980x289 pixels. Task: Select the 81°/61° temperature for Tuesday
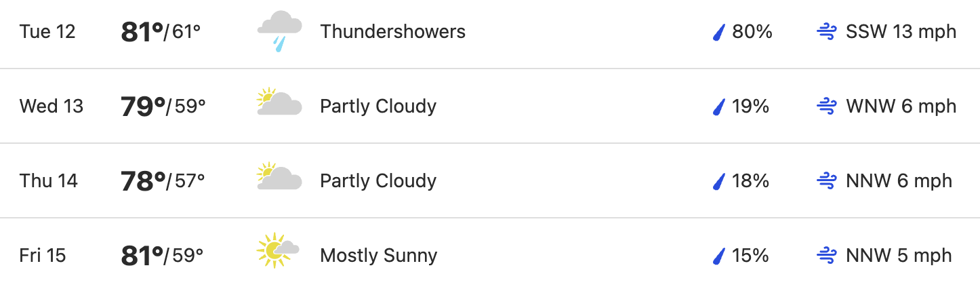pyautogui.click(x=161, y=32)
